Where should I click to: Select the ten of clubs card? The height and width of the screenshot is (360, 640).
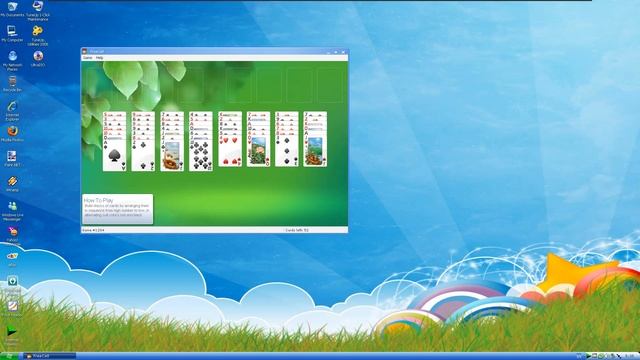click(x=201, y=156)
